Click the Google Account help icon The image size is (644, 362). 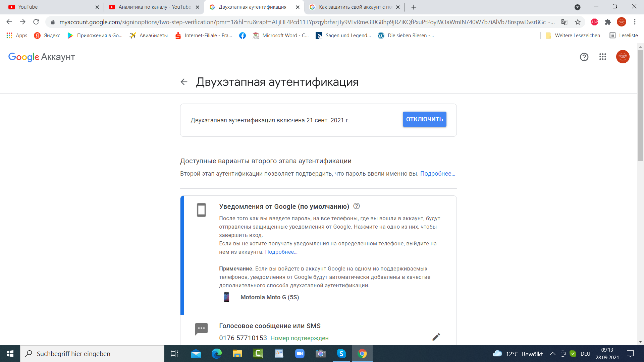click(x=584, y=57)
